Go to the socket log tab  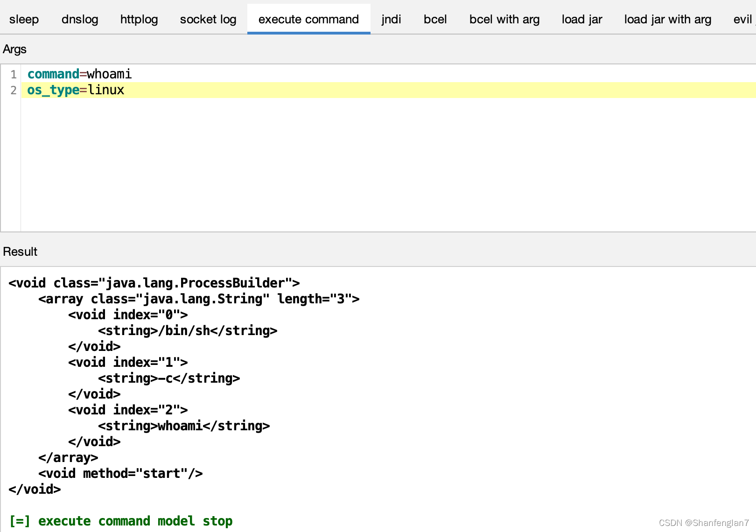[208, 19]
